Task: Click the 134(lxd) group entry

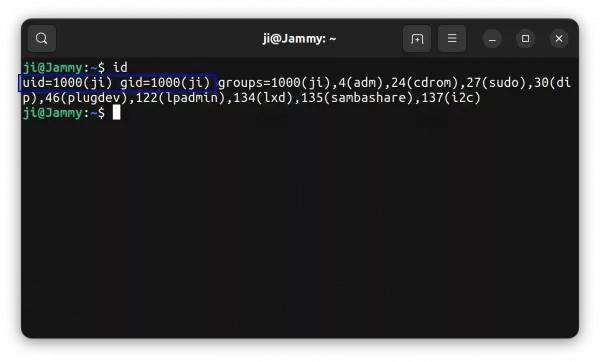Action: pyautogui.click(x=263, y=98)
